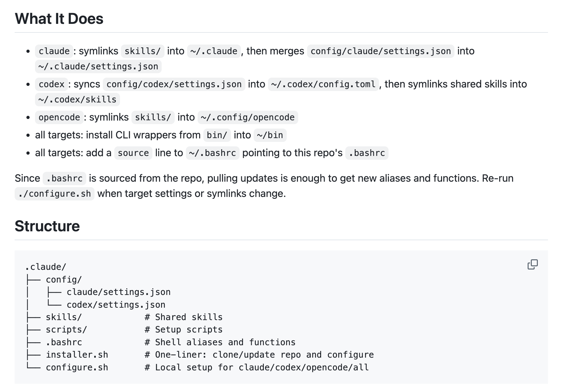Click 'installer.sh' in the structure tree
Viewport: 562px width, 392px height.
[x=77, y=355]
